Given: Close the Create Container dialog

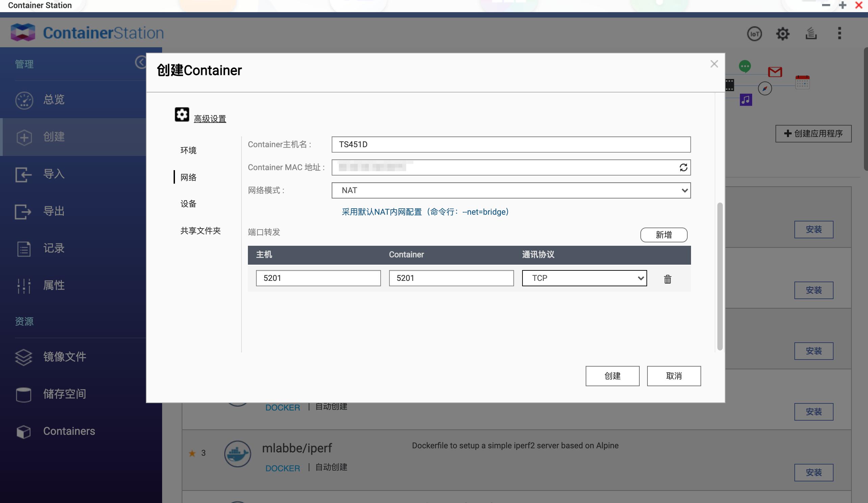Looking at the screenshot, I should click(714, 64).
